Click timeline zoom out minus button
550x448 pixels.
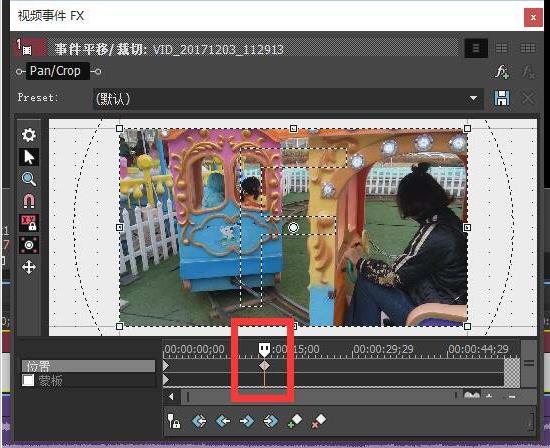(511, 397)
